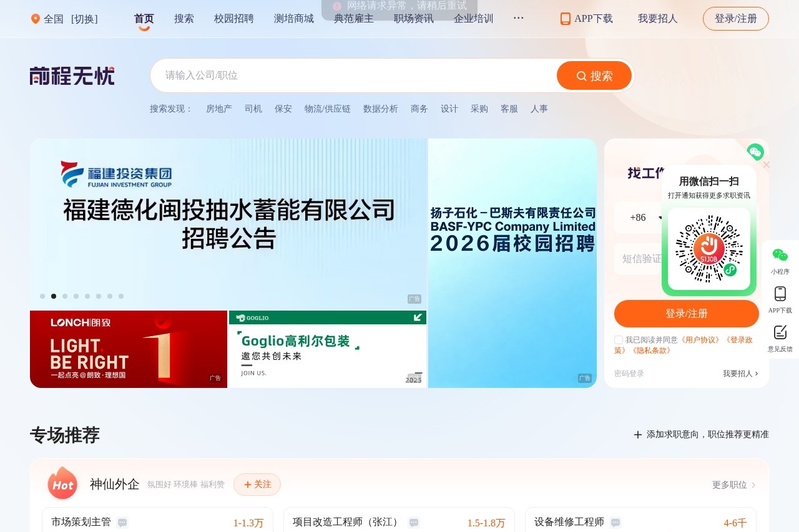Click chat icon next to 项目改造工程师（张江）
Image resolution: width=799 pixels, height=532 pixels.
tap(414, 523)
